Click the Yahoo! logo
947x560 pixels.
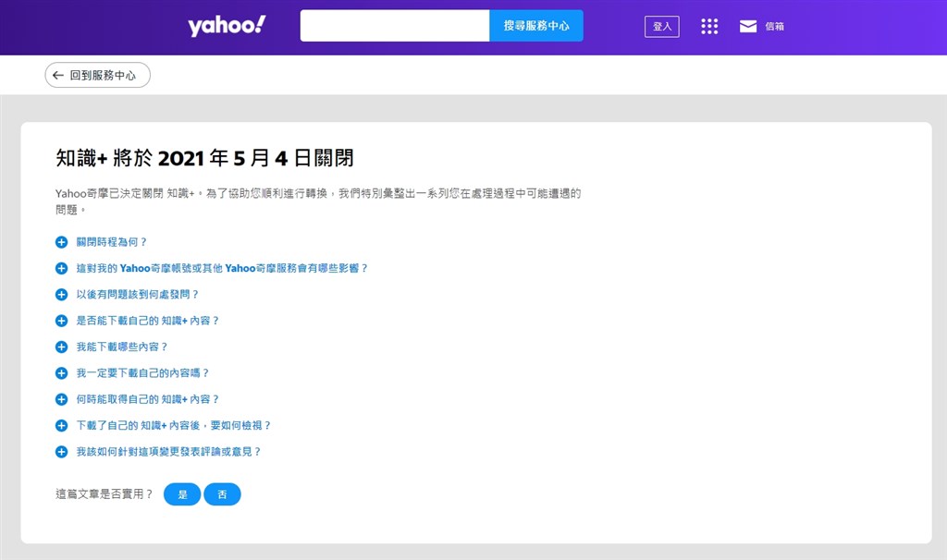pyautogui.click(x=227, y=26)
